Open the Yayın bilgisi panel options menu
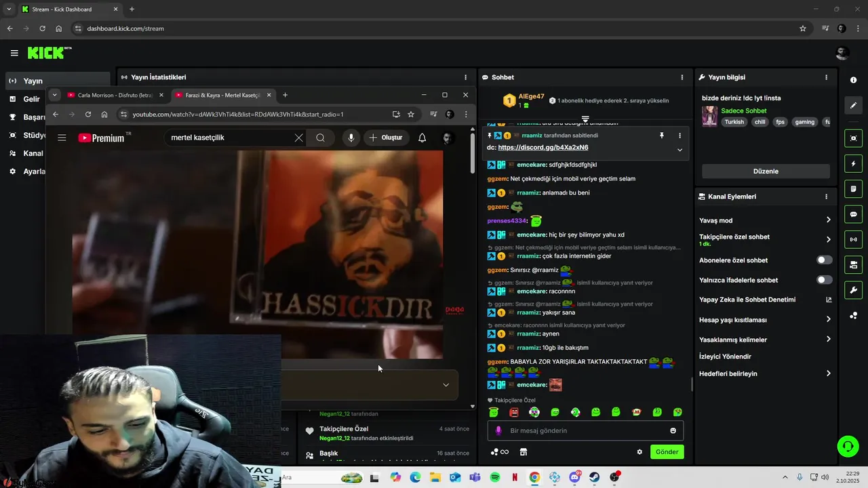The width and height of the screenshot is (868, 488). click(826, 77)
